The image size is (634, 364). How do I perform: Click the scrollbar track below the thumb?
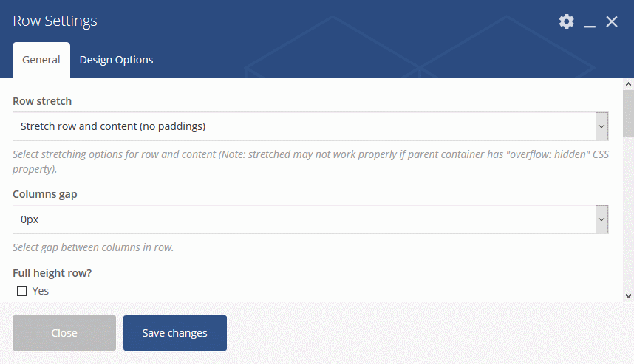[628, 214]
